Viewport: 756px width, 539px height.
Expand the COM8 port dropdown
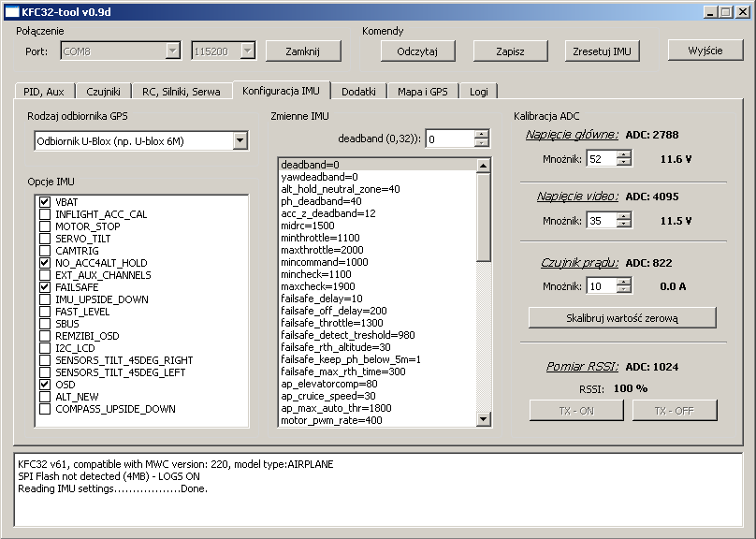coord(172,51)
